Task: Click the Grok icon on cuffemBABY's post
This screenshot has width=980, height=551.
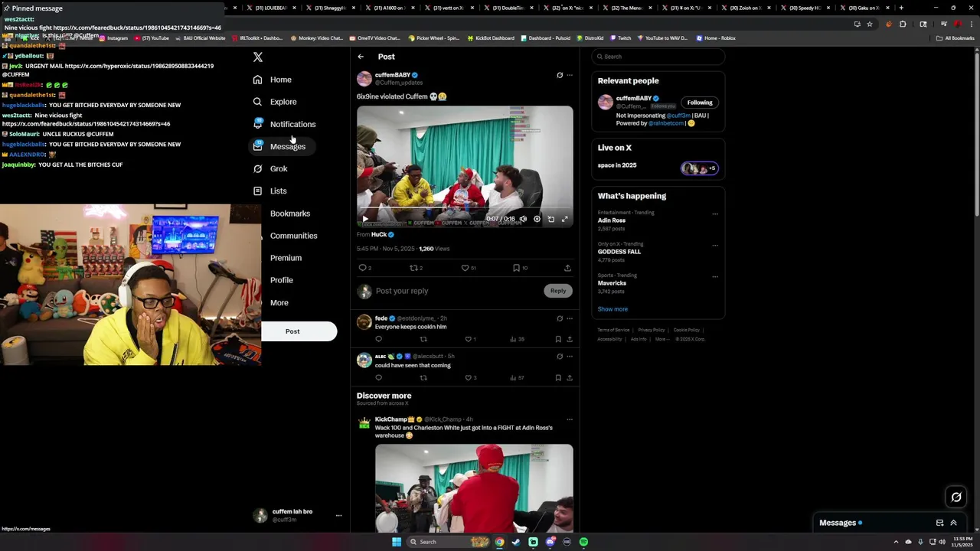Action: [x=560, y=75]
